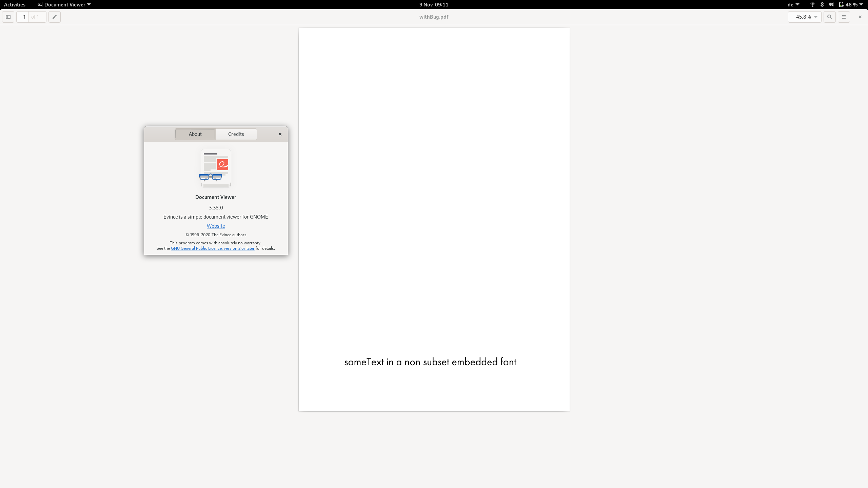Click Activities in top bar
This screenshot has width=868, height=488.
coord(15,4)
